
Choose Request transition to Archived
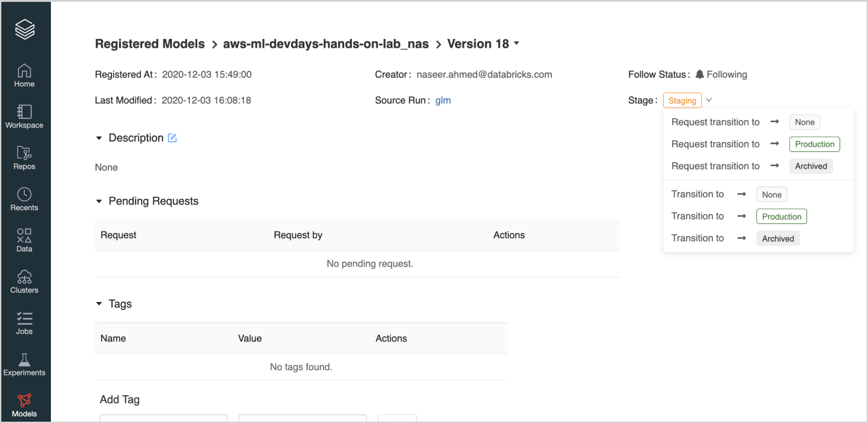click(810, 167)
